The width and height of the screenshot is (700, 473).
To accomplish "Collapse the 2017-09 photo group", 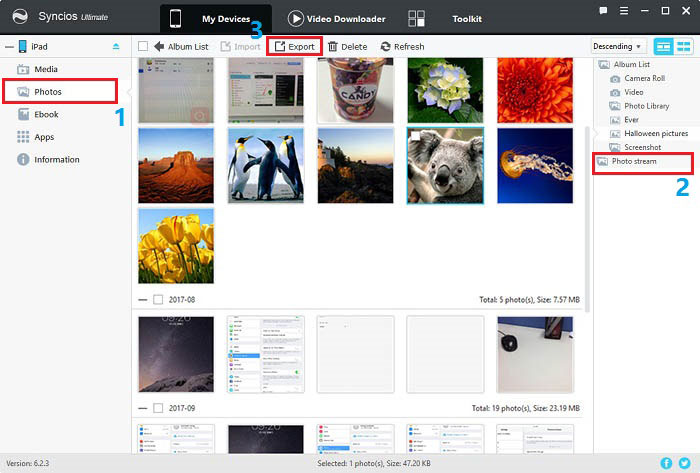I will 143,408.
